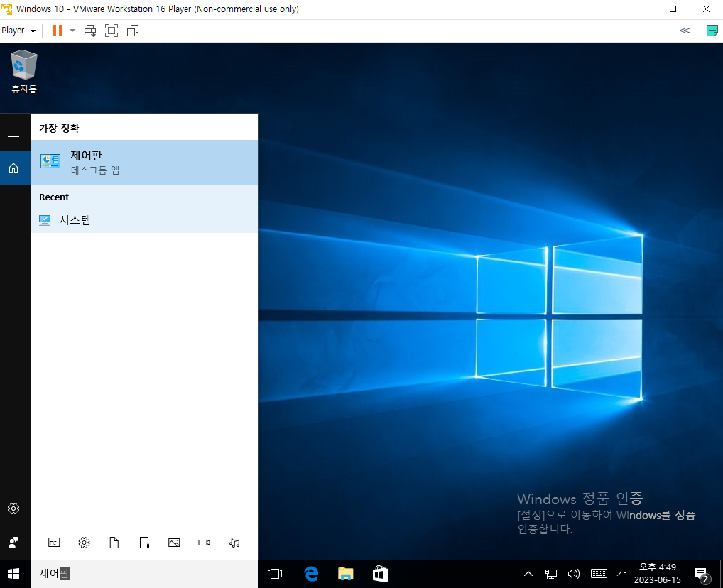Screen dimensions: 723x588
Task: Open the 휴지통 recycle bin desktop icon
Action: (24, 72)
